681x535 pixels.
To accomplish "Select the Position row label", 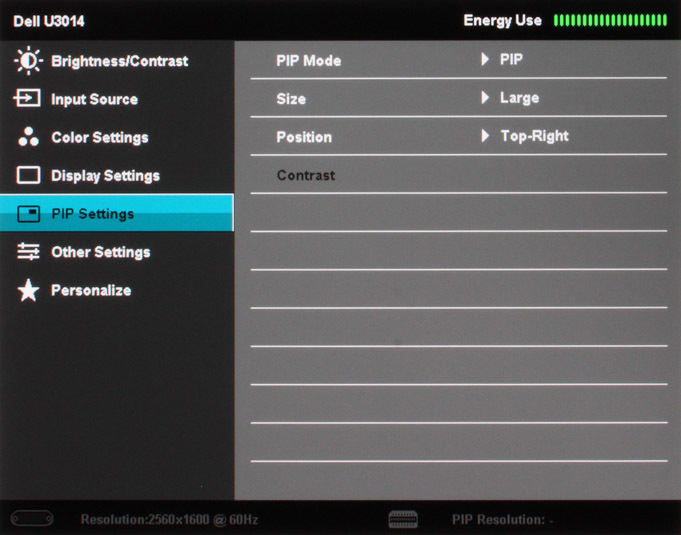I will coord(304,137).
